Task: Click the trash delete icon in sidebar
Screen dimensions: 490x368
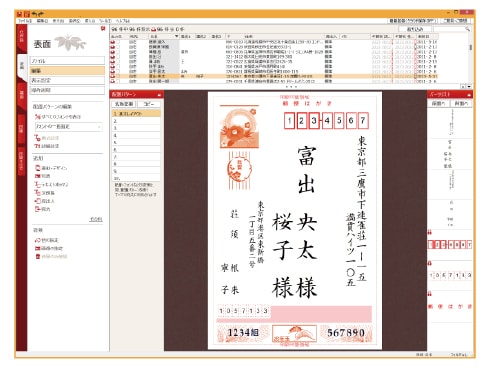Action: coord(38,256)
